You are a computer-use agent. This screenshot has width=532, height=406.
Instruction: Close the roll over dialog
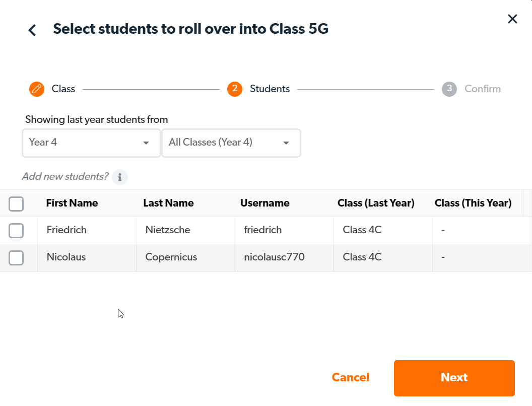point(512,19)
